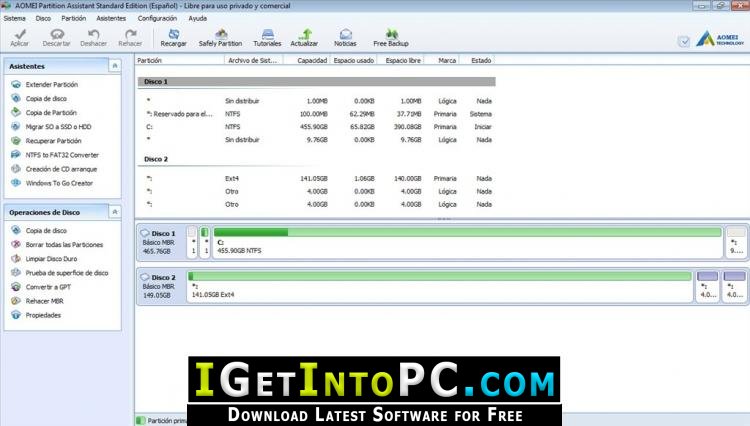The image size is (750, 426).
Task: Select the Disco 2 header row
Action: 316,159
